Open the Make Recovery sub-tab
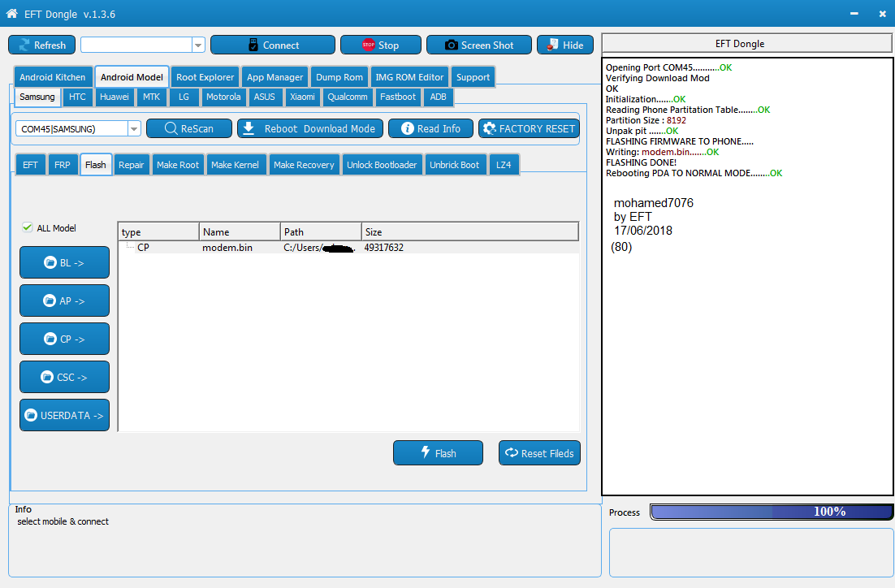The image size is (895, 588). [304, 165]
